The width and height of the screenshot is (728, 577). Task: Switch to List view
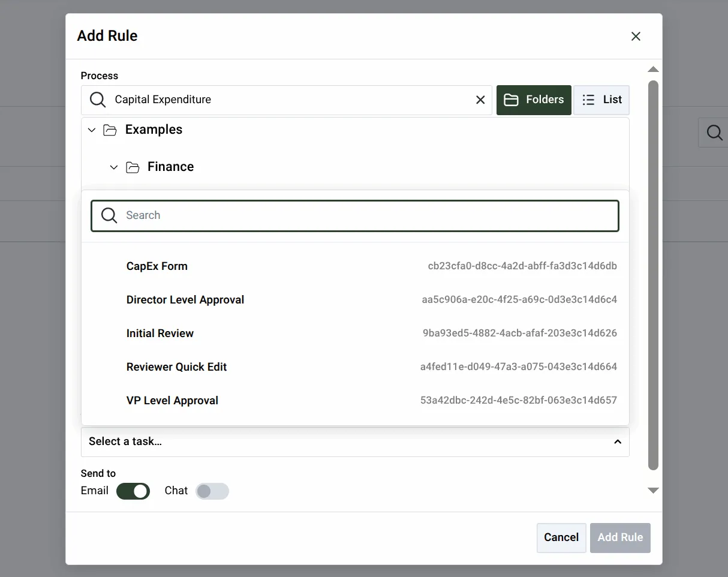[601, 100]
